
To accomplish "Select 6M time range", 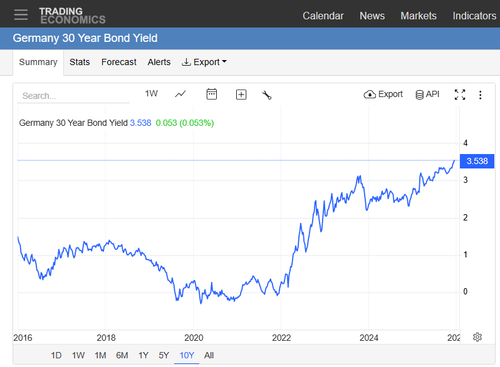I will click(x=122, y=355).
